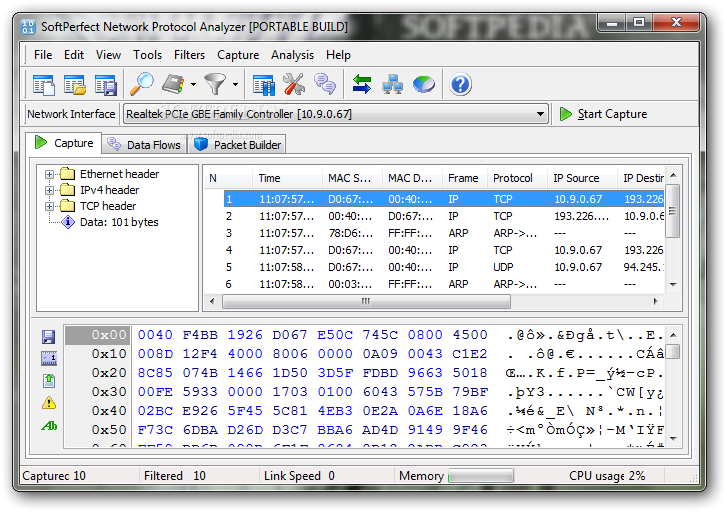The height and width of the screenshot is (512, 727).
Task: Switch to the Packet Builder tab
Action: tap(237, 145)
